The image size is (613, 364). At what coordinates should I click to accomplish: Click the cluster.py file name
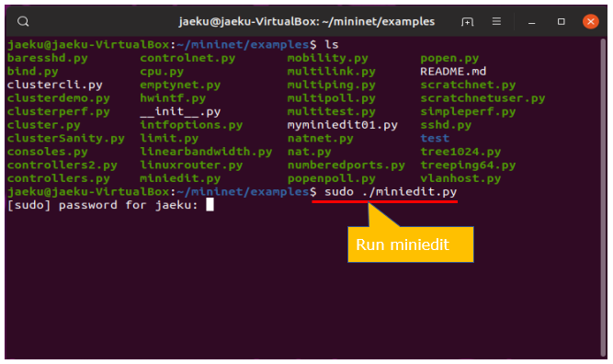(x=44, y=125)
